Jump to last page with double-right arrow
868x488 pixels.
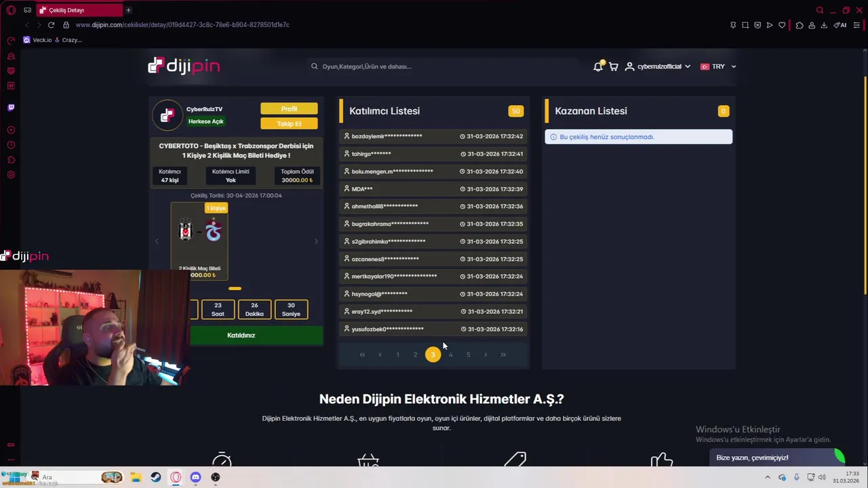point(503,354)
